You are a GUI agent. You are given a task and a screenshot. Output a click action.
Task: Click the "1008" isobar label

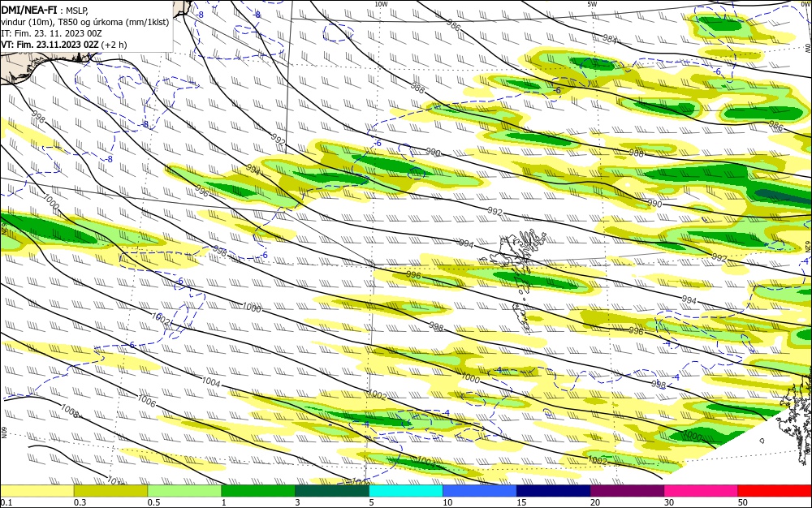point(69,411)
